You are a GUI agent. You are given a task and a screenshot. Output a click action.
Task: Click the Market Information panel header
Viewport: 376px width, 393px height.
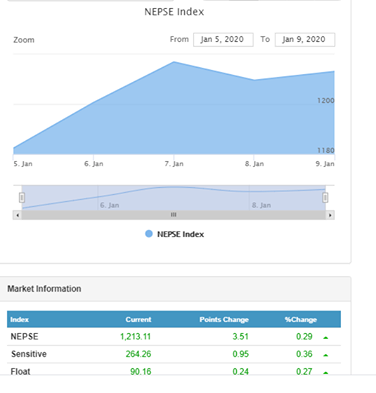coord(175,289)
